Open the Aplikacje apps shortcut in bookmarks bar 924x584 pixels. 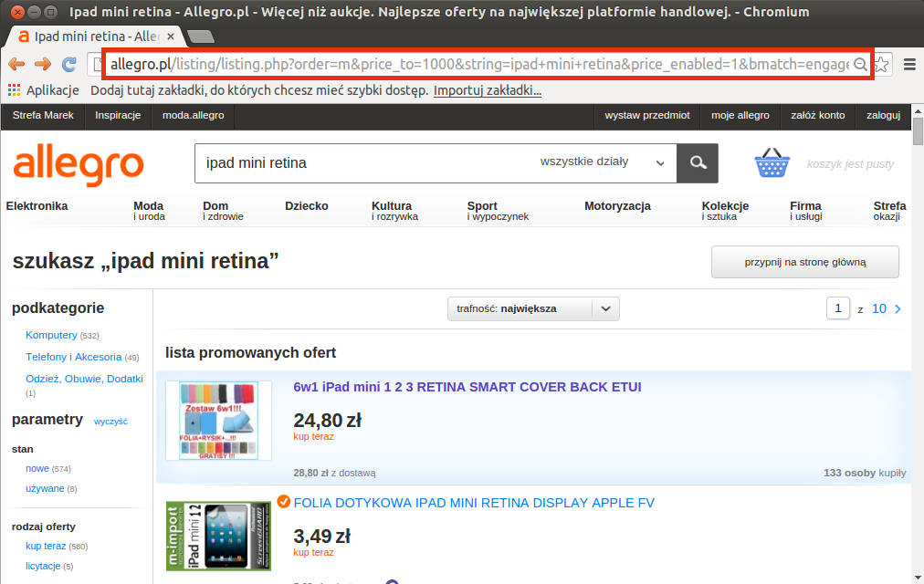point(46,90)
